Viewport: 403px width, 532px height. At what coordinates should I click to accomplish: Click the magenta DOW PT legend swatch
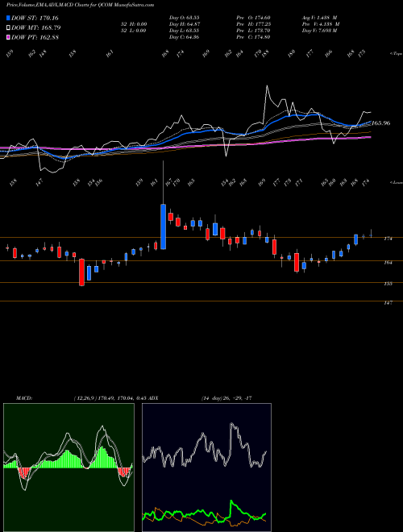pos(8,37)
